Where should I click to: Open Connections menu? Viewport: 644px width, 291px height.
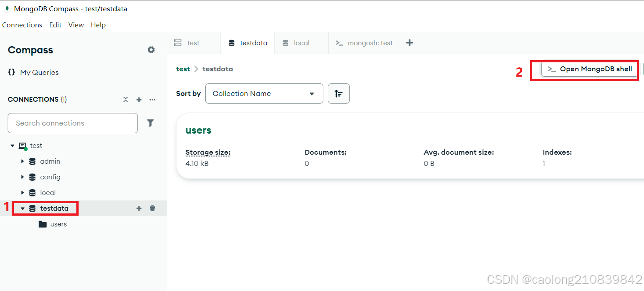22,25
